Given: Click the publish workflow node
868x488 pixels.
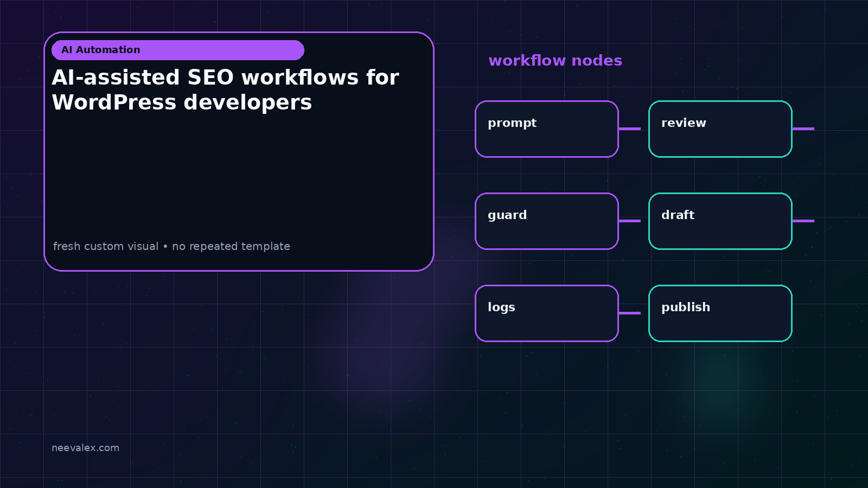Looking at the screenshot, I should (x=720, y=313).
